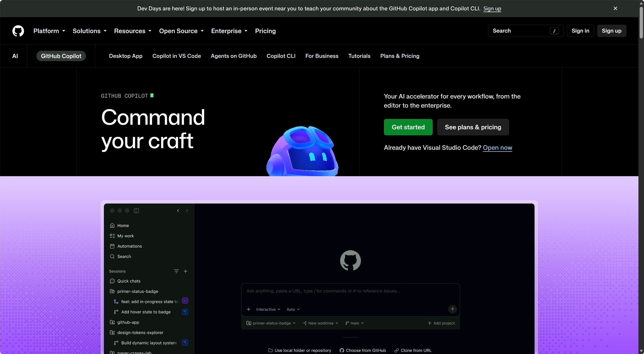Click the My work list icon
This screenshot has height=354, width=644.
[x=112, y=236]
